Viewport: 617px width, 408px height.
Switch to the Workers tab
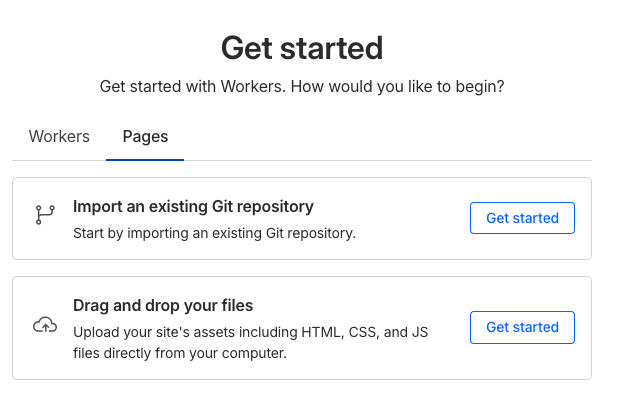pyautogui.click(x=59, y=137)
